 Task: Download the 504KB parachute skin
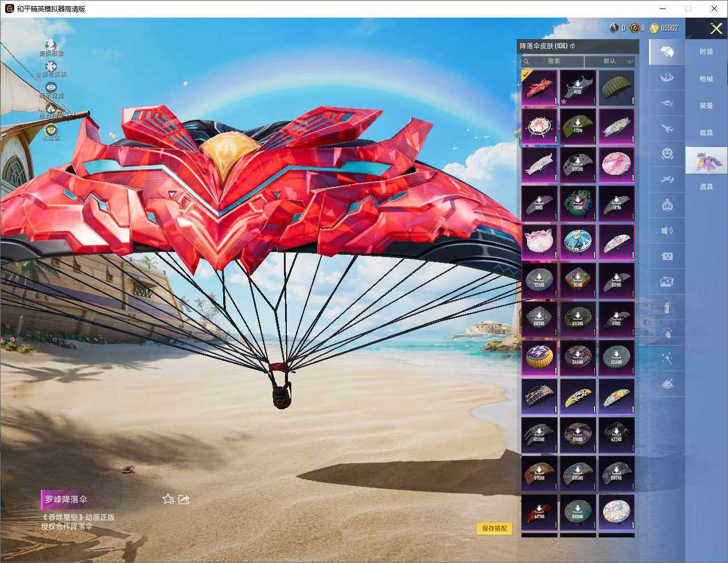617,358
